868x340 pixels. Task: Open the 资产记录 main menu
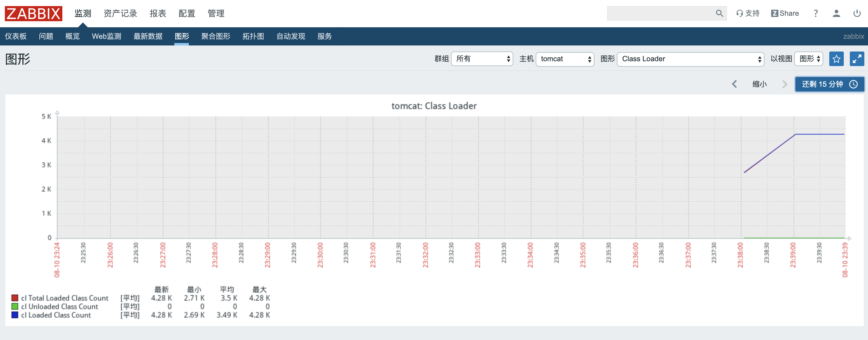[x=120, y=14]
